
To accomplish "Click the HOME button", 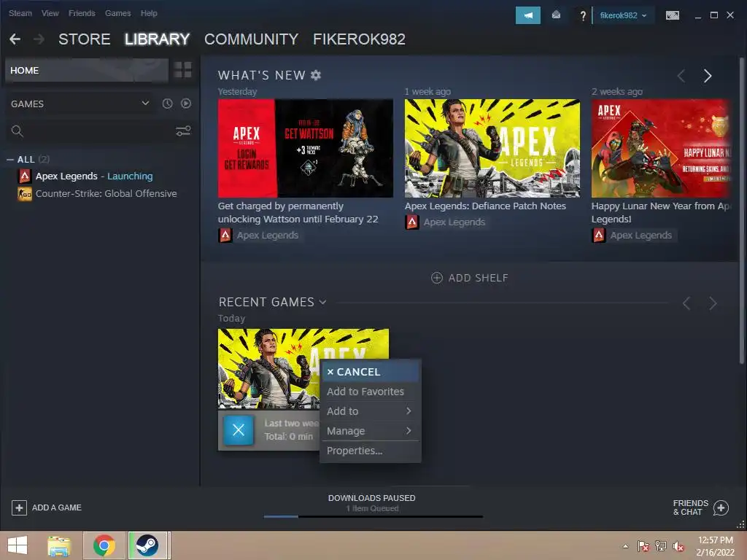I will point(87,70).
